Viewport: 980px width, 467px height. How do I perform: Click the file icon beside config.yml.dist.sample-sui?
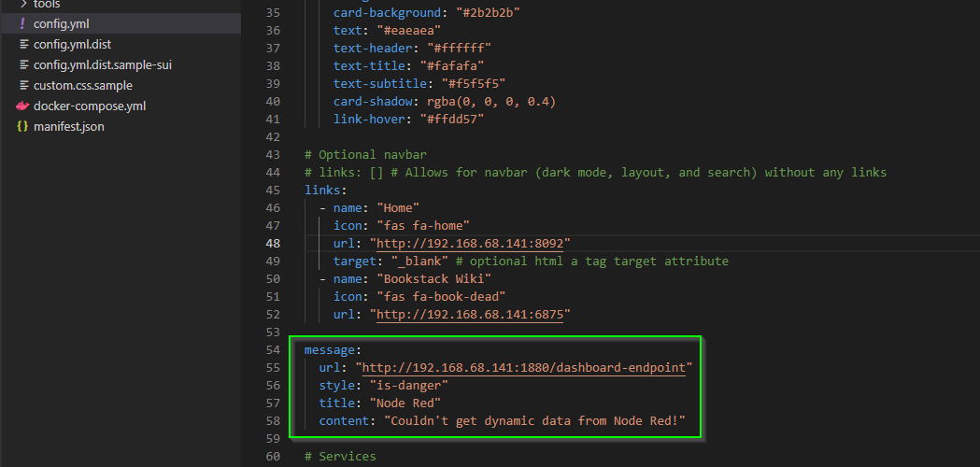click(x=23, y=65)
